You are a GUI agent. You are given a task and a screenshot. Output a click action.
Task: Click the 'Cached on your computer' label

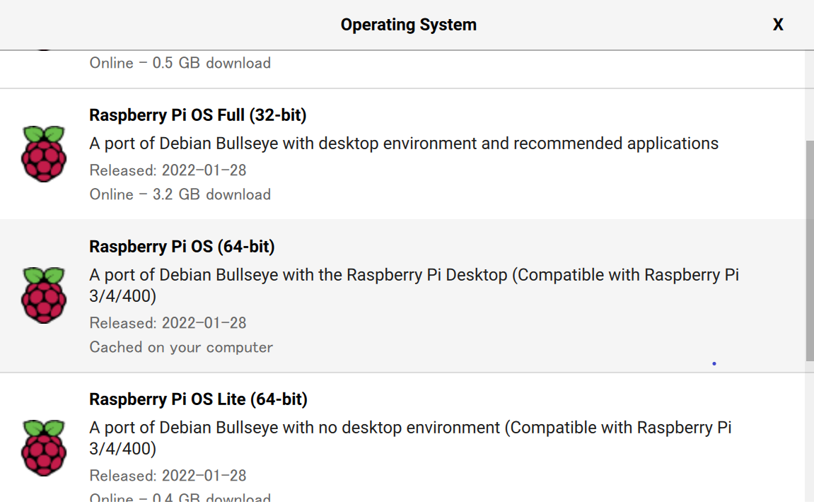pos(181,347)
